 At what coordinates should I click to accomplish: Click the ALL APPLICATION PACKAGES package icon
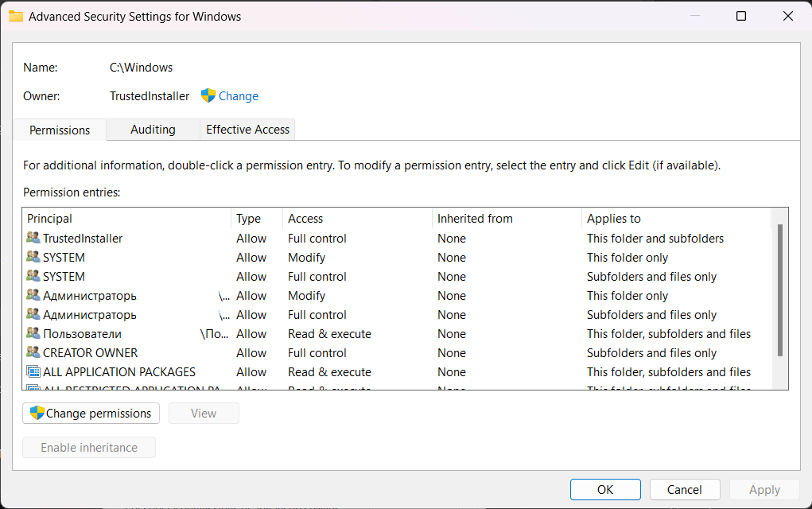pyautogui.click(x=33, y=371)
